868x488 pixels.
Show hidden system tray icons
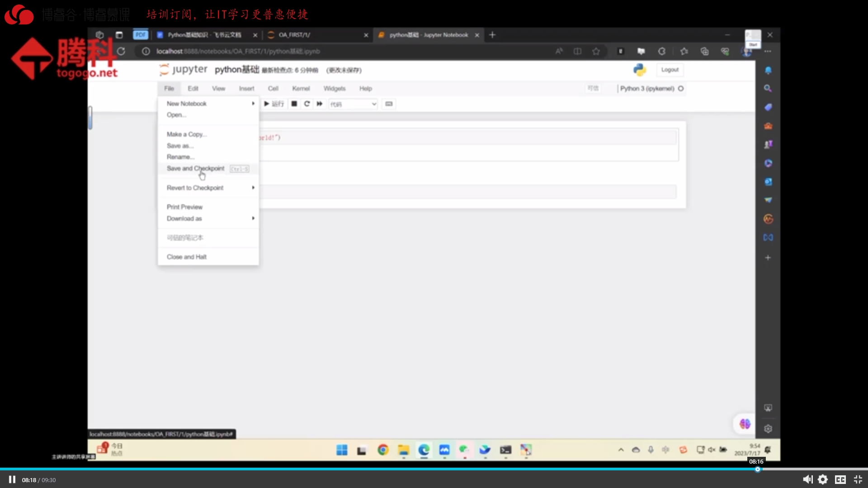[x=621, y=450]
